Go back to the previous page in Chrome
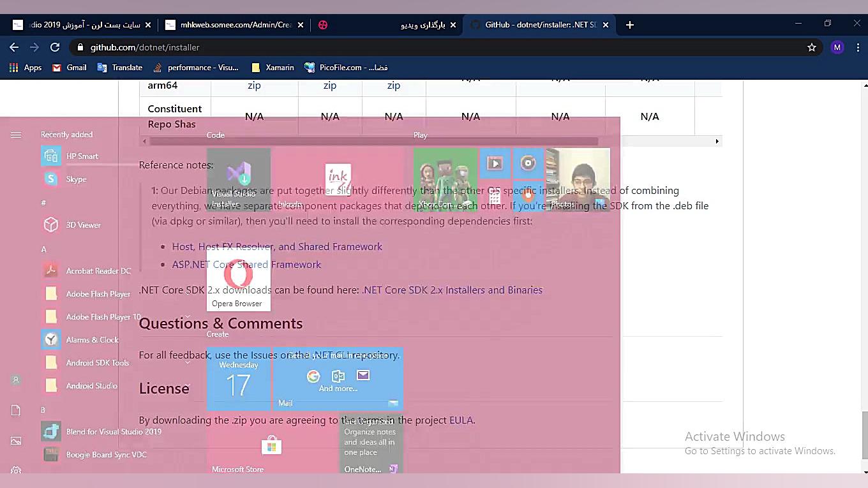The image size is (868, 488). pyautogui.click(x=14, y=47)
